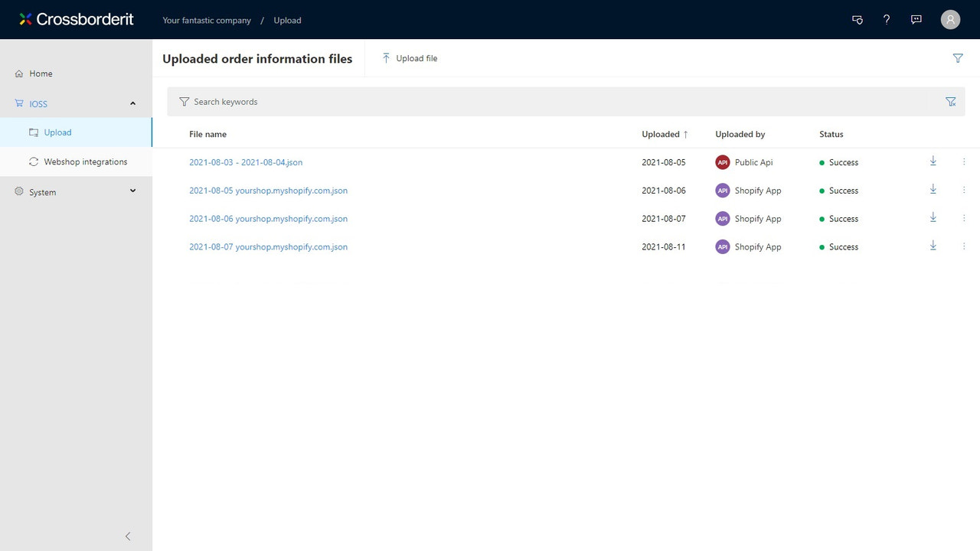Click Your fantastic company breadcrumb
The width and height of the screenshot is (980, 551).
[207, 21]
